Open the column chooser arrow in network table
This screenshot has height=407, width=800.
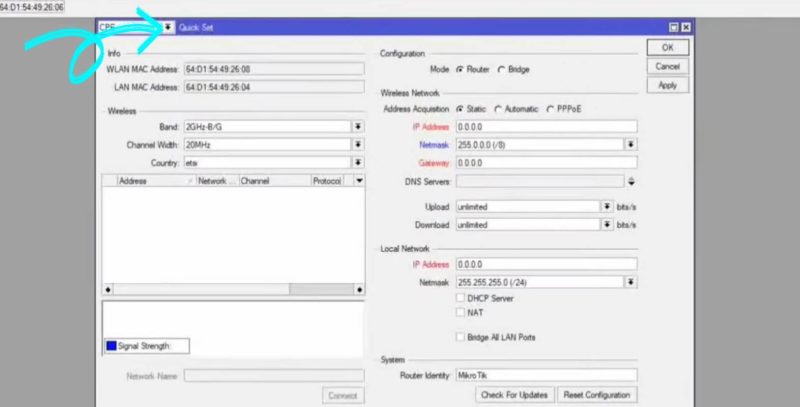pyautogui.click(x=359, y=181)
